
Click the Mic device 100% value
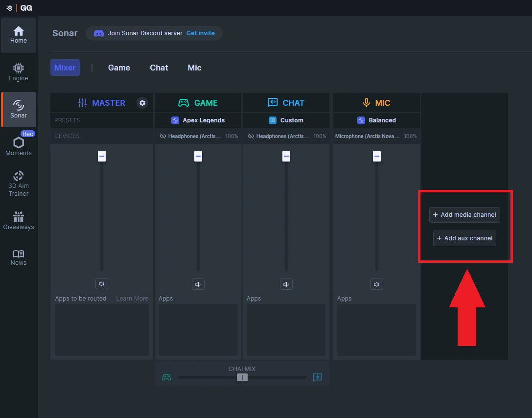tap(410, 136)
